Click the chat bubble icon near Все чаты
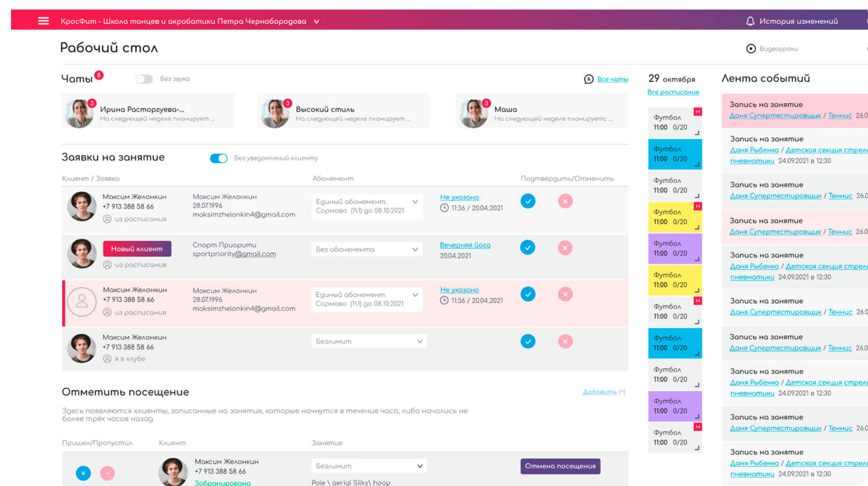The height and width of the screenshot is (486, 868). 588,79
